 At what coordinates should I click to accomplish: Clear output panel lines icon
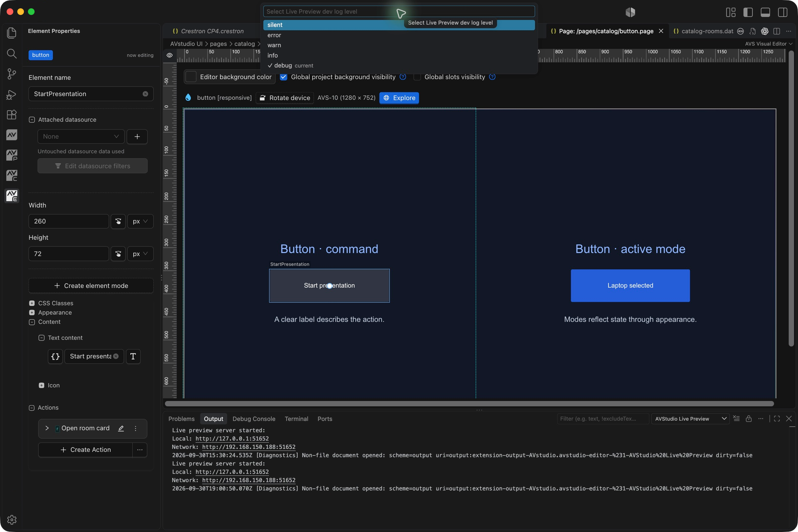pyautogui.click(x=736, y=419)
